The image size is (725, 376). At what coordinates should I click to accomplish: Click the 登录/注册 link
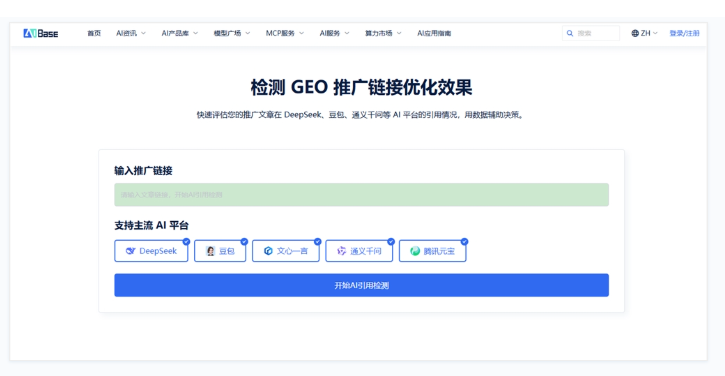click(684, 33)
